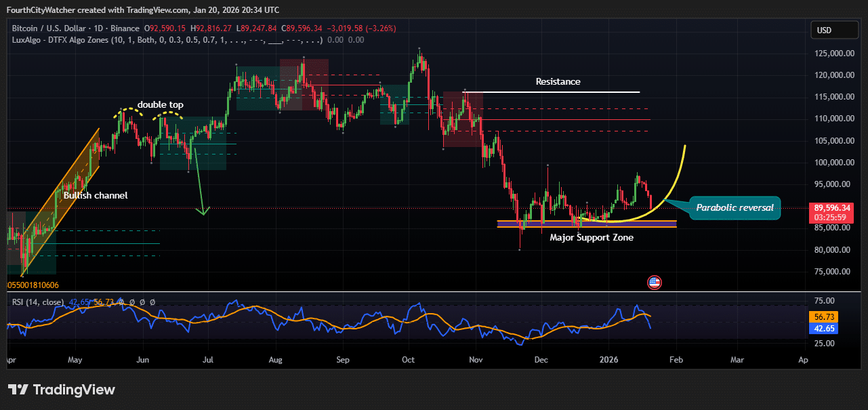Select the Major Support Zone text label
The height and width of the screenshot is (410, 868).
[592, 237]
